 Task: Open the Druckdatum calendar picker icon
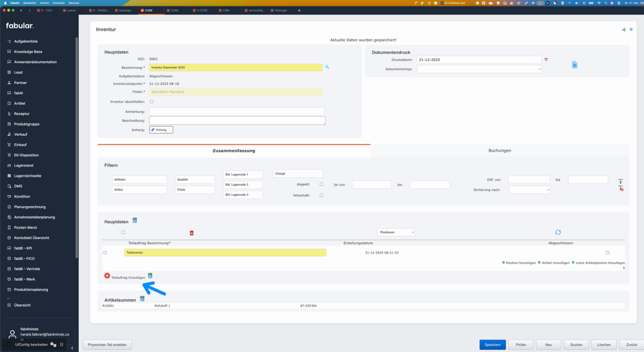click(x=546, y=60)
